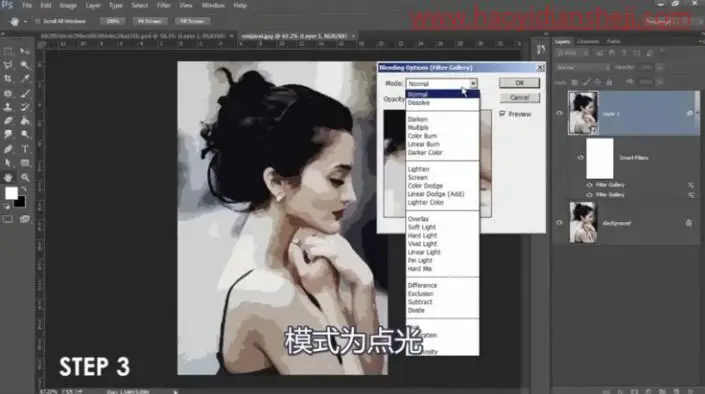Select the Hand tool in toolbox
Screen dimensions: 705x394
click(x=8, y=177)
